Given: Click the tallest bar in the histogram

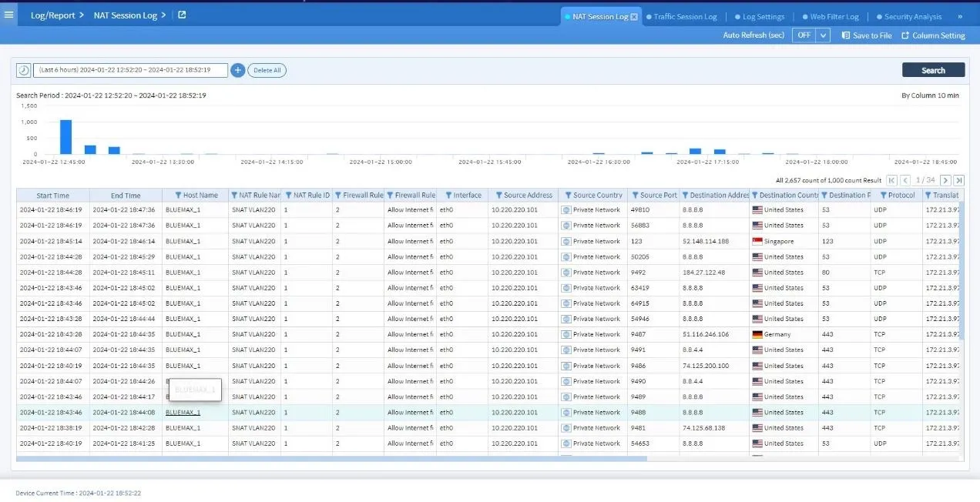Looking at the screenshot, I should click(65, 137).
